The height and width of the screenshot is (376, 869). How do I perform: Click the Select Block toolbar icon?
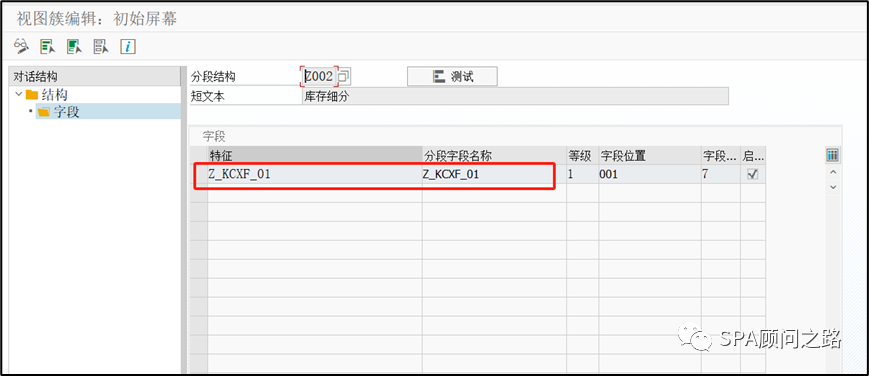tap(74, 47)
